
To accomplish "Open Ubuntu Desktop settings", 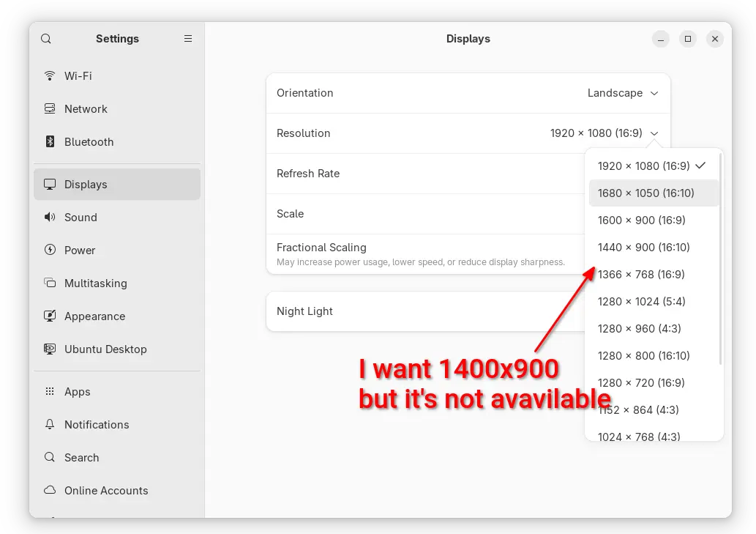I will tap(117, 349).
